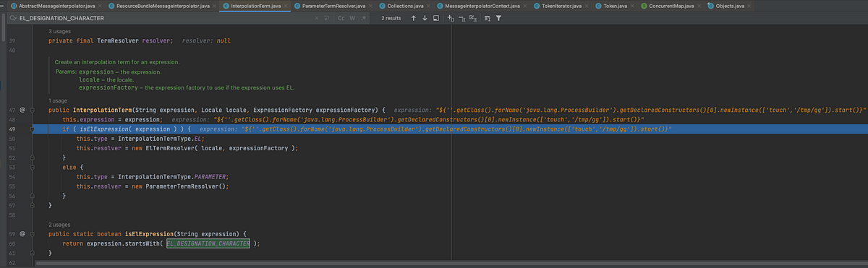Switch to the Collections.java tab
Viewport: 868px width, 268px height.
click(x=405, y=6)
